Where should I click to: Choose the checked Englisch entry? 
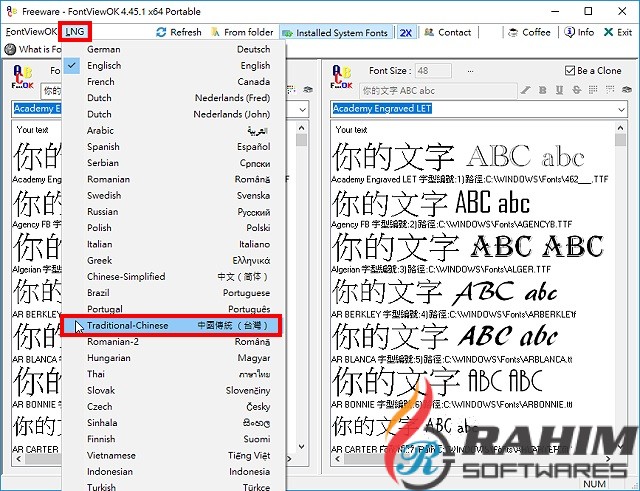(173, 65)
